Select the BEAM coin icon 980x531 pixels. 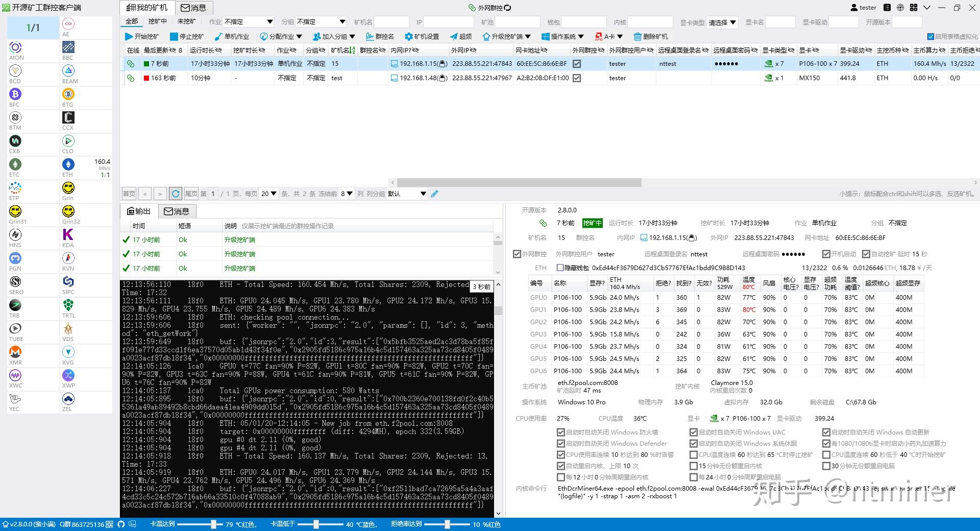[x=68, y=70]
